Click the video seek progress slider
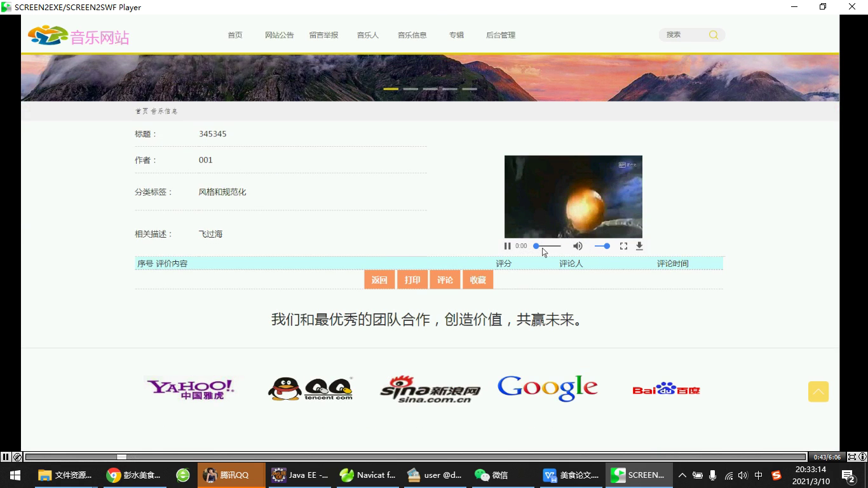The image size is (868, 488). tap(547, 246)
